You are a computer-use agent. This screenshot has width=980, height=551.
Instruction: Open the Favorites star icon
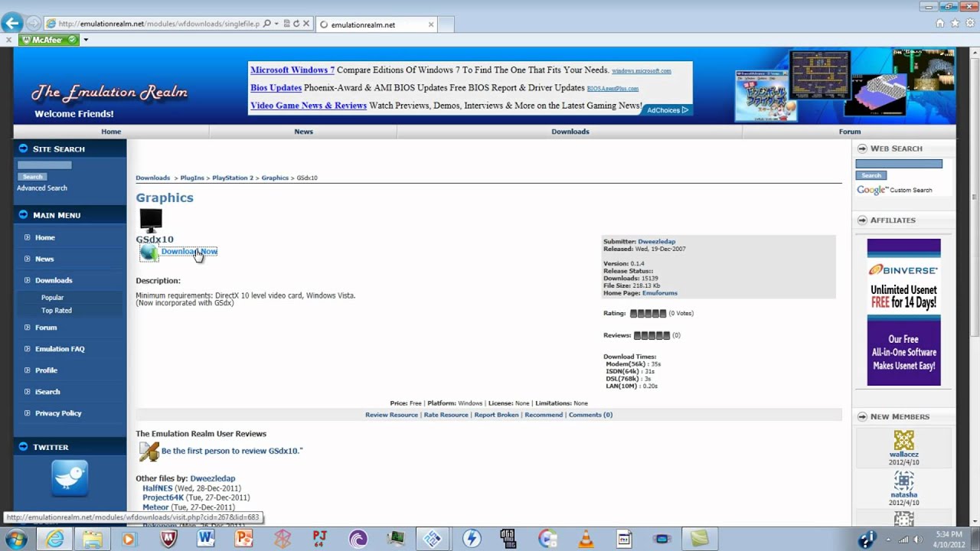point(955,24)
